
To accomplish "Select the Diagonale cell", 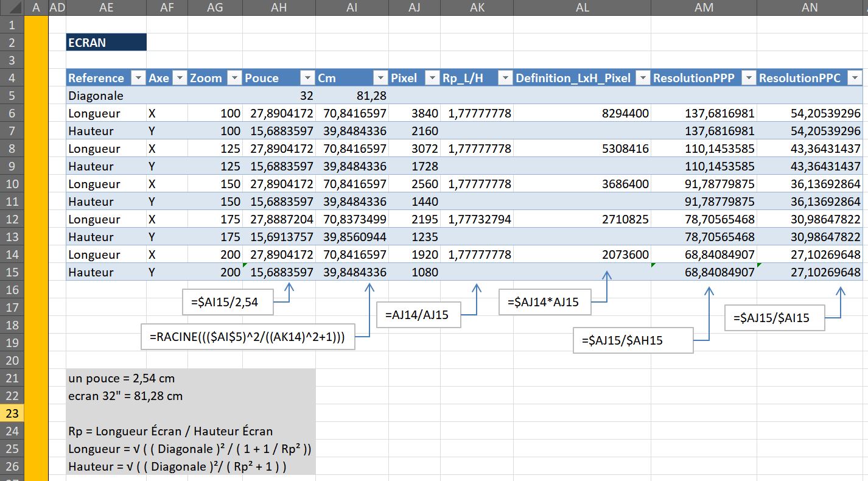I will tap(106, 96).
